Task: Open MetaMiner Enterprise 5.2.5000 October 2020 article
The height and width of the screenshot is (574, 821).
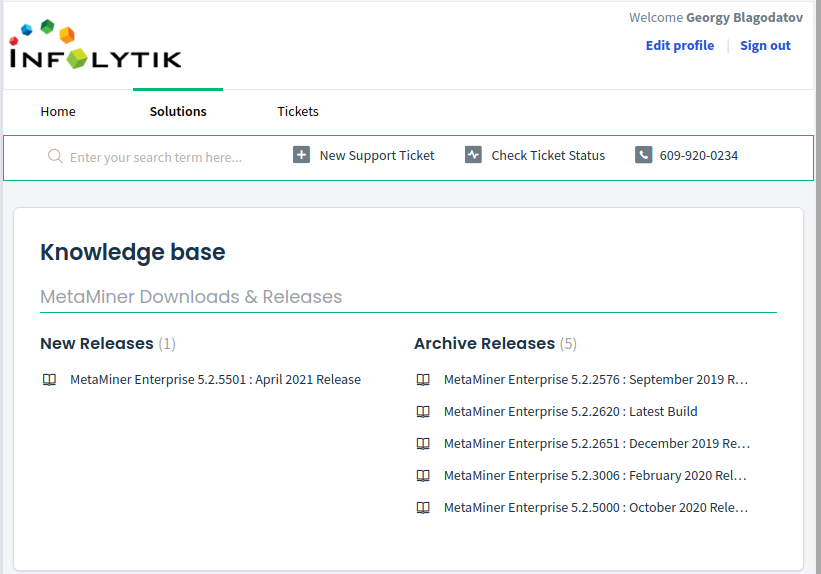Action: 596,507
